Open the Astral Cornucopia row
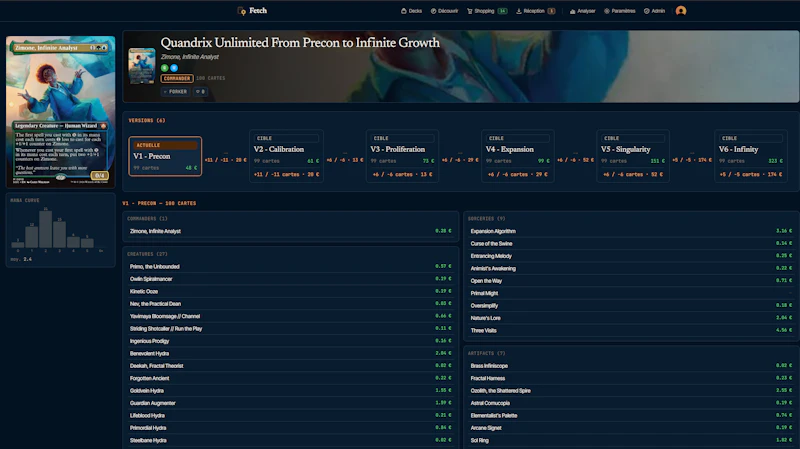The height and width of the screenshot is (449, 800). tap(631, 403)
